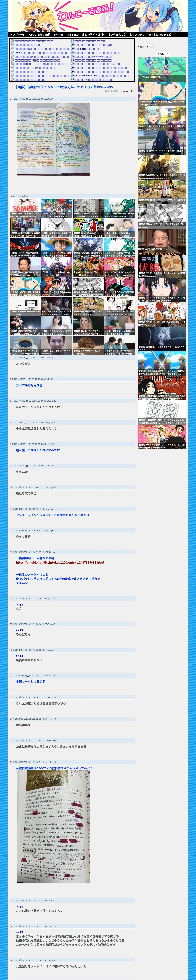Open sidebar 黄猿 ワンピース article thumbnail
This screenshot has width=196, height=980.
[x=162, y=265]
